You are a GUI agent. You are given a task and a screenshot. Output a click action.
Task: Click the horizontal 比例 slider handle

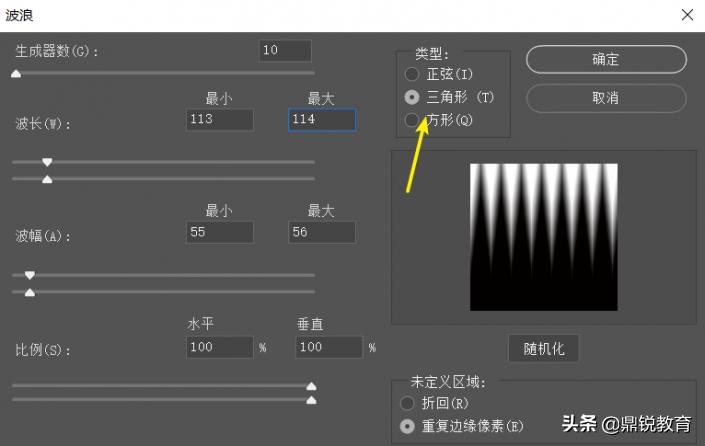pyautogui.click(x=311, y=386)
